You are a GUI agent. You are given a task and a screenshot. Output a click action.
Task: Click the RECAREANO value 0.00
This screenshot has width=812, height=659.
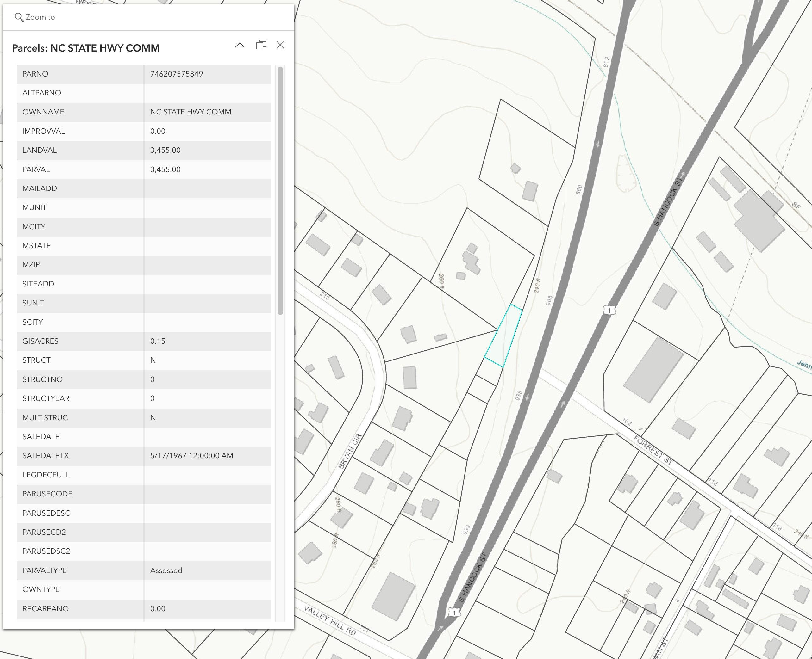pyautogui.click(x=158, y=608)
